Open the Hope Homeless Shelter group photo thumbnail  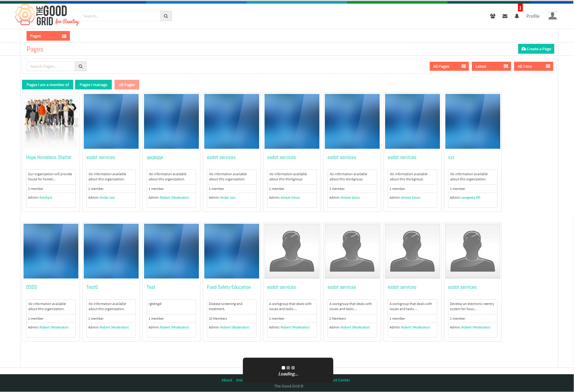(x=51, y=121)
